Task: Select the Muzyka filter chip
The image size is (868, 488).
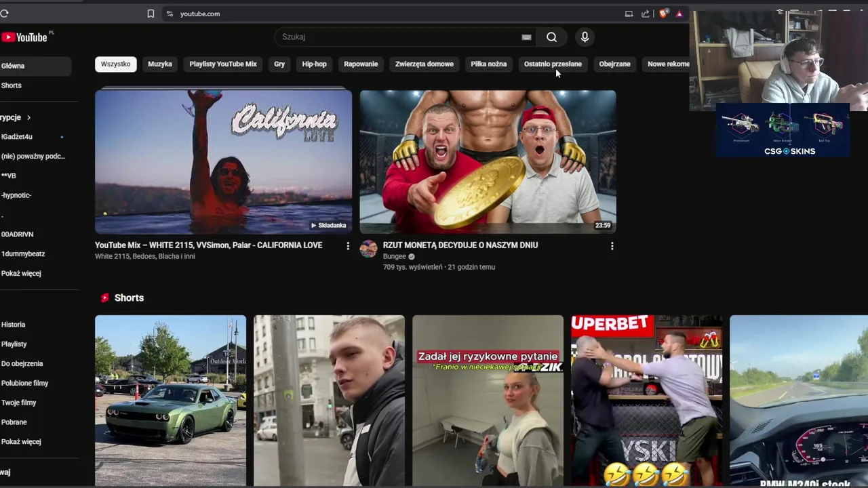Action: [160, 64]
